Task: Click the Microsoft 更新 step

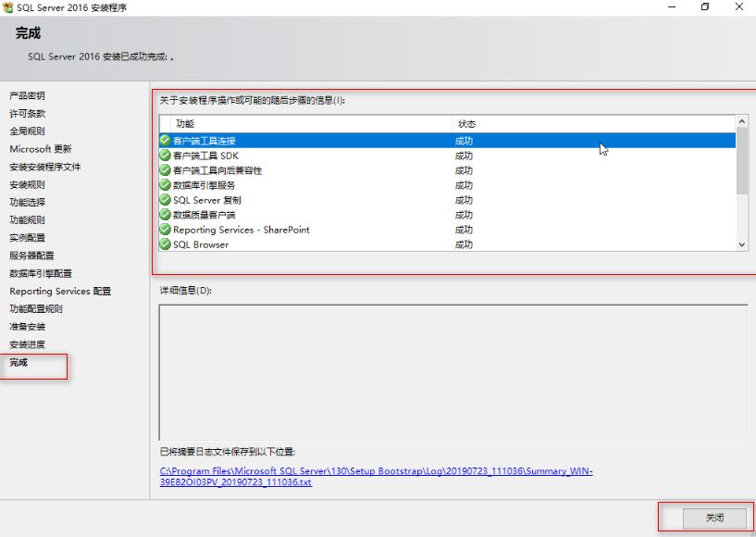Action: (x=41, y=149)
